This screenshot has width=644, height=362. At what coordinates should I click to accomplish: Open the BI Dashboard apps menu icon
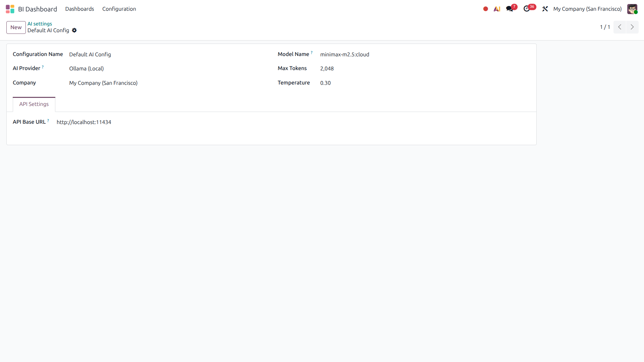(10, 9)
